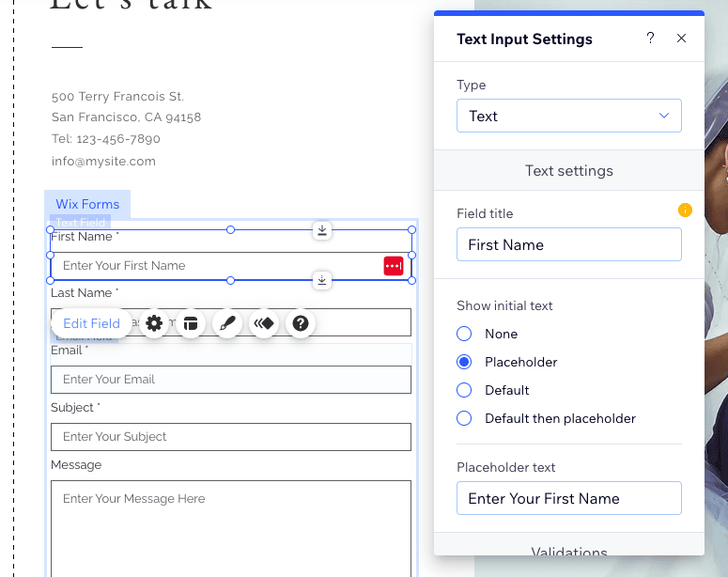Close the Text Input Settings panel
Image resolution: width=728 pixels, height=577 pixels.
(681, 39)
